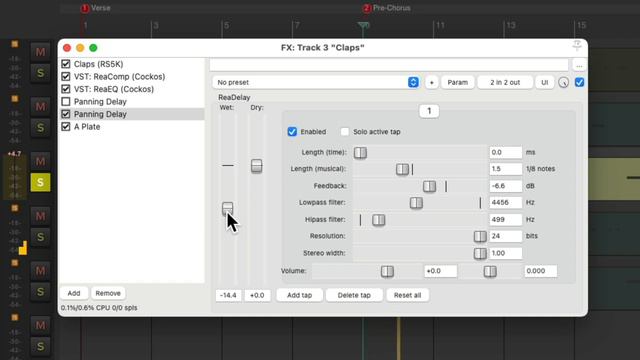Click the pin icon in FX window title bar
The width and height of the screenshot is (640, 360).
click(577, 46)
